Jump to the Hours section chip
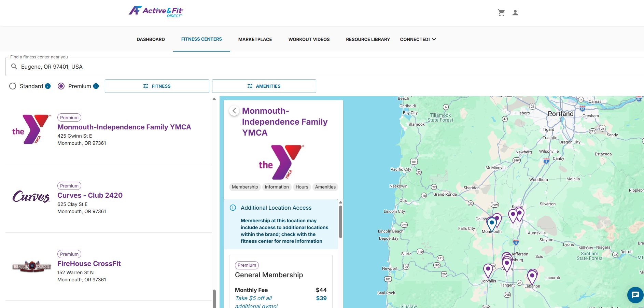This screenshot has height=308, width=644. [x=302, y=187]
